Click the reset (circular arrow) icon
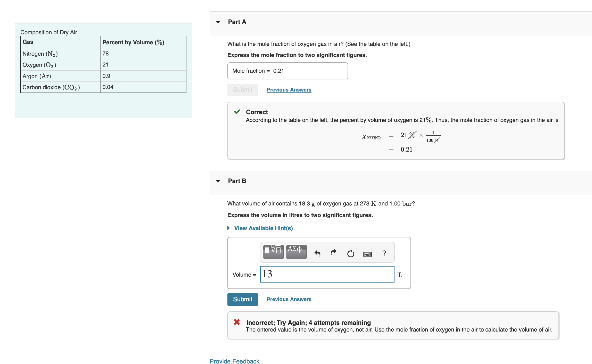 tap(351, 254)
